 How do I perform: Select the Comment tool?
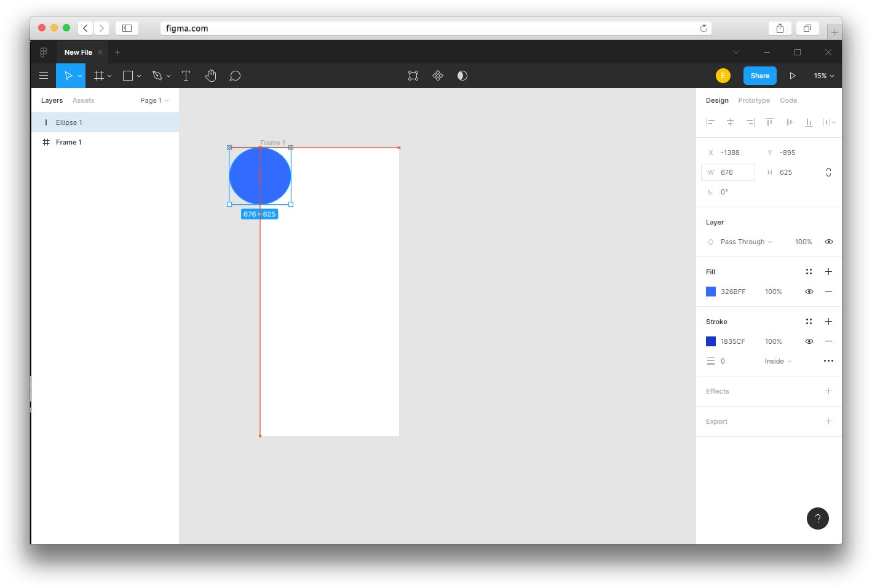(235, 76)
